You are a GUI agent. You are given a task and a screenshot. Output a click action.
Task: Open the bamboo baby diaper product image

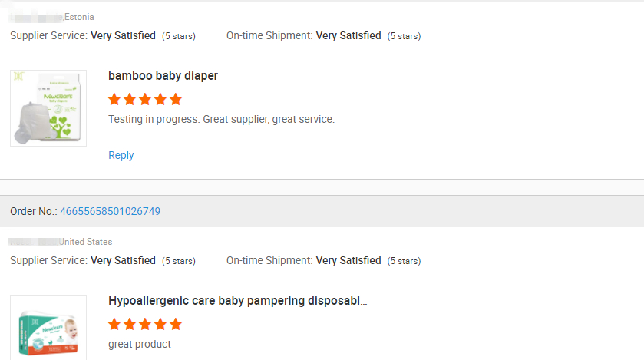(x=48, y=108)
